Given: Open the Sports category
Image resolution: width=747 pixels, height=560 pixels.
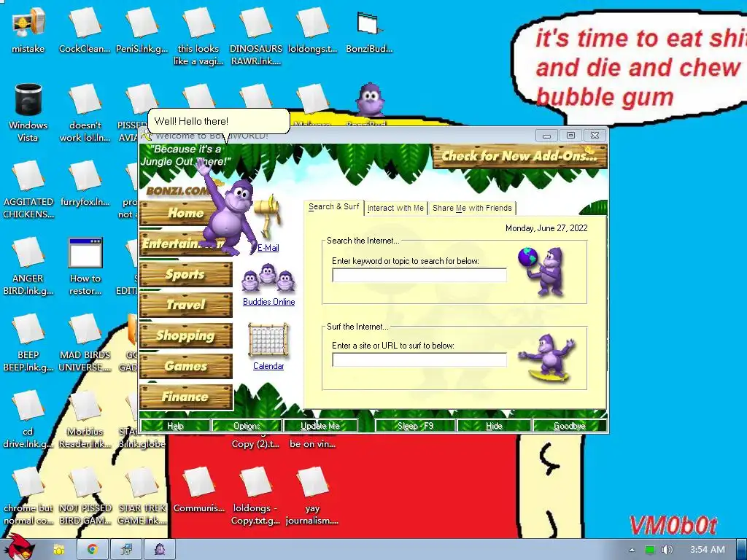Looking at the screenshot, I should tap(186, 274).
